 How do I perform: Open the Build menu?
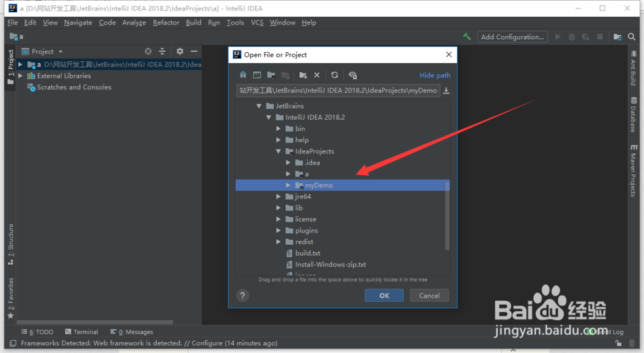(193, 23)
